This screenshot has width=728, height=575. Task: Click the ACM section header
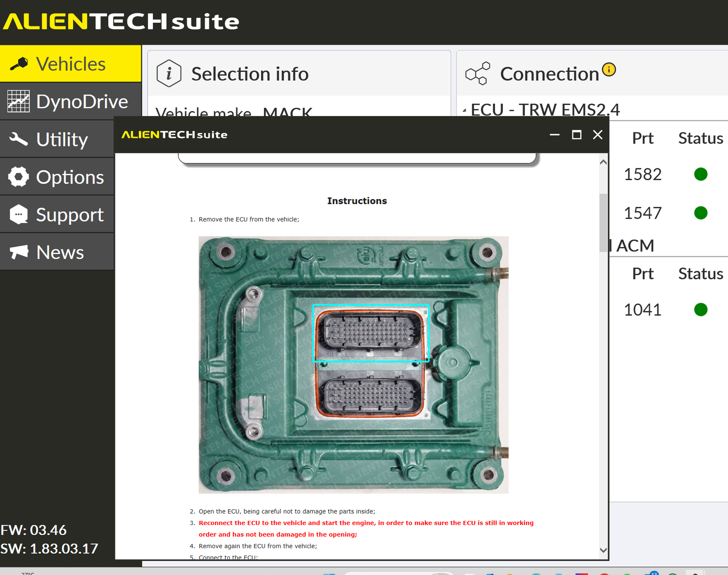point(635,246)
